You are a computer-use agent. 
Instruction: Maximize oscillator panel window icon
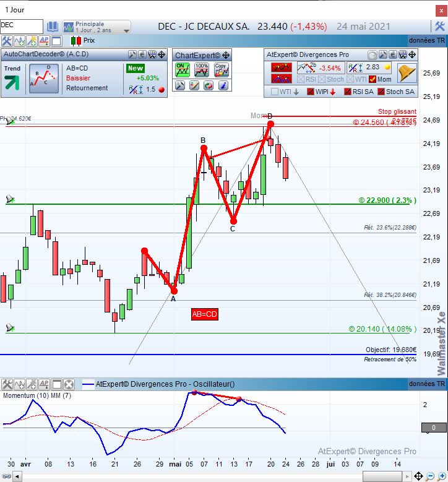pyautogui.click(x=57, y=384)
